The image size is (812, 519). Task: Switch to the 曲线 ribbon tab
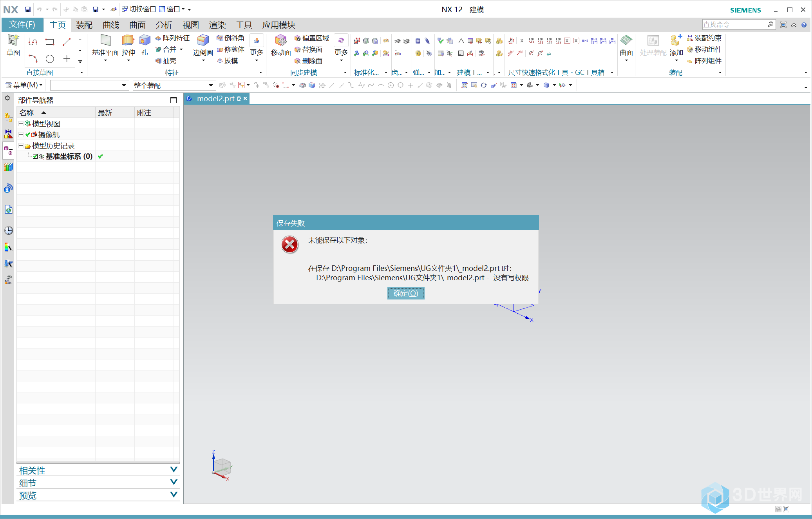111,25
